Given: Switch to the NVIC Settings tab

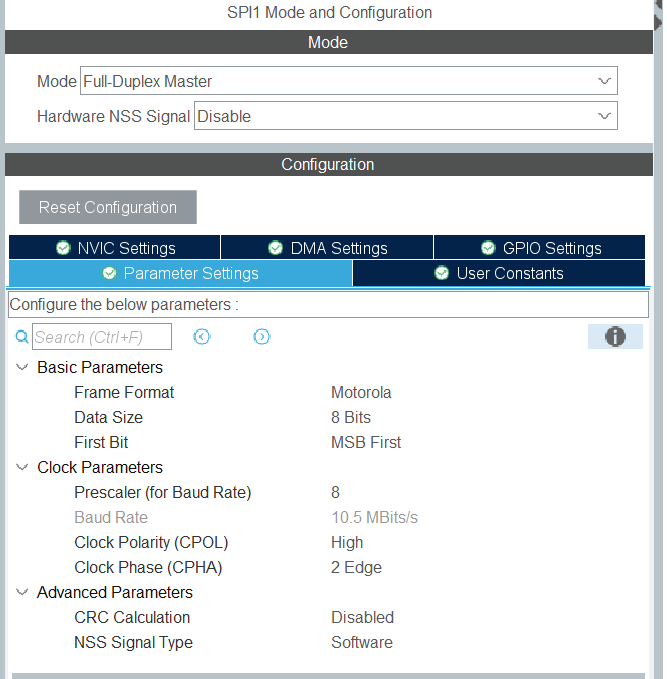Looking at the screenshot, I should pyautogui.click(x=115, y=248).
